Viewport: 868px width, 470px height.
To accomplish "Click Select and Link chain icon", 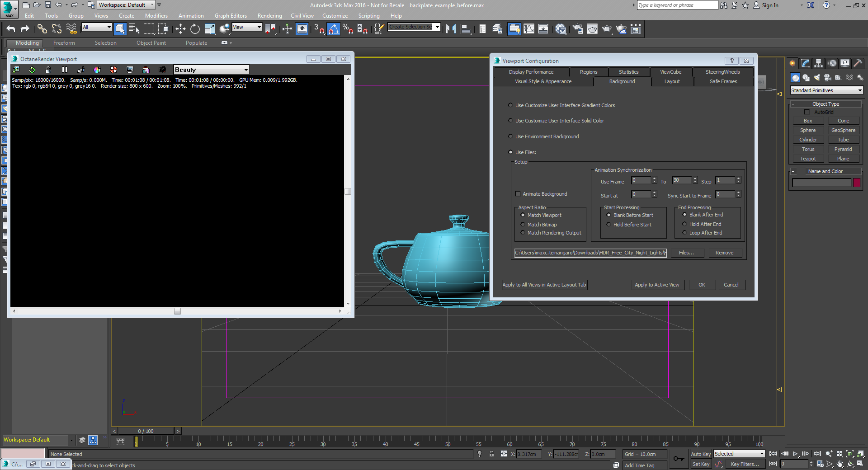I will pos(42,29).
